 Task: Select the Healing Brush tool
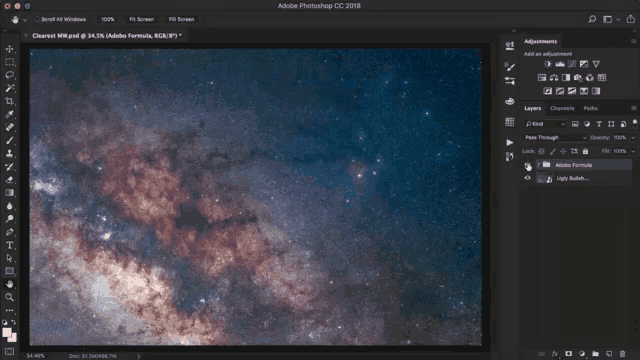[9, 127]
